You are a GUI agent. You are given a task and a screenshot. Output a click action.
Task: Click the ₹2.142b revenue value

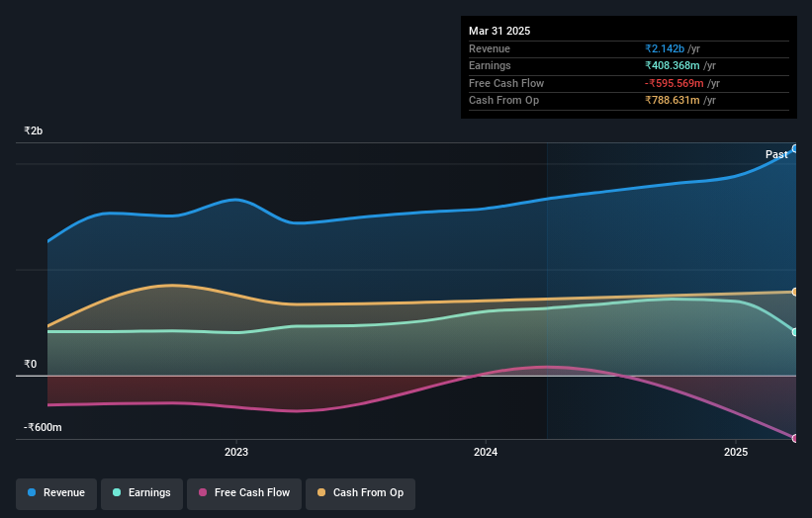665,48
